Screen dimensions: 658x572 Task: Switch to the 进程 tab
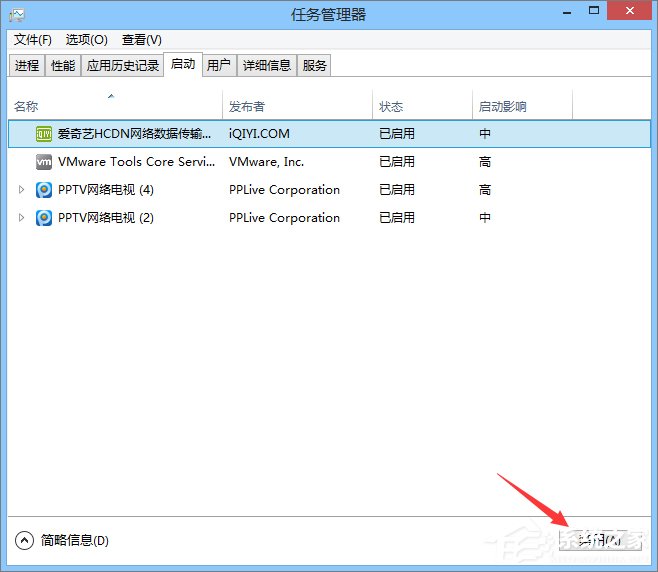(x=27, y=65)
